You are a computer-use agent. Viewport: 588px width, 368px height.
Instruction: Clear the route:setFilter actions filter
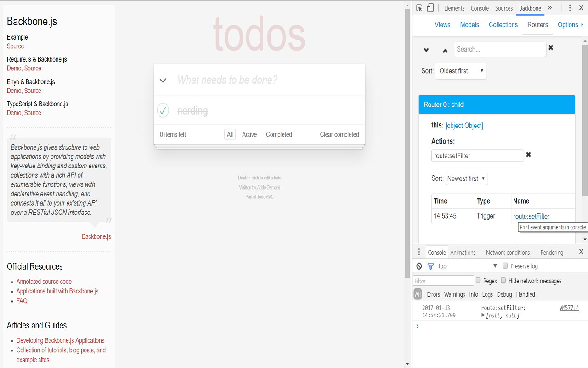pyautogui.click(x=528, y=155)
